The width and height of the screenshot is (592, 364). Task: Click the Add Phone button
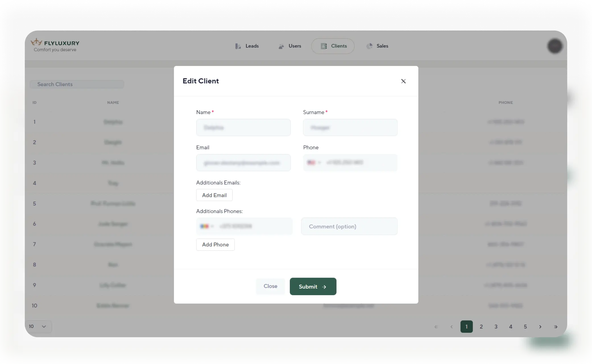click(x=215, y=245)
